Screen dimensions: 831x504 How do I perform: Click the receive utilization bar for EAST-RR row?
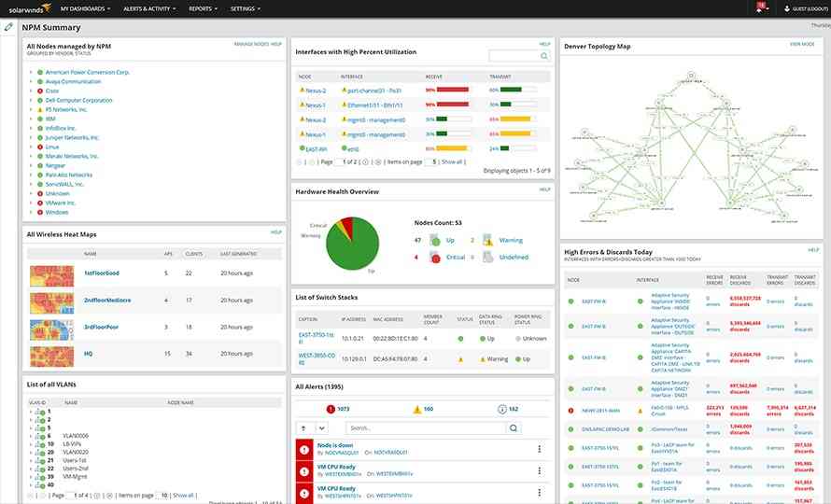(x=453, y=148)
